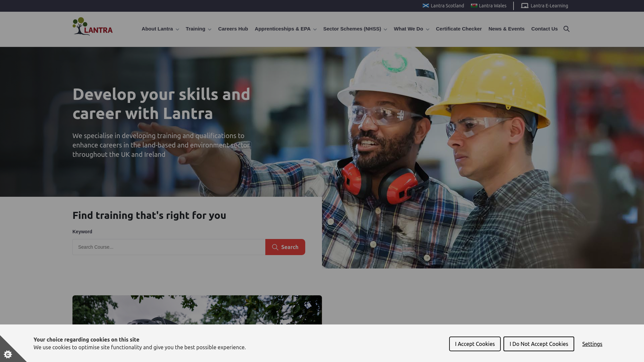Expand the What We Do chevron
Image resolution: width=644 pixels, height=362 pixels.
pos(428,29)
